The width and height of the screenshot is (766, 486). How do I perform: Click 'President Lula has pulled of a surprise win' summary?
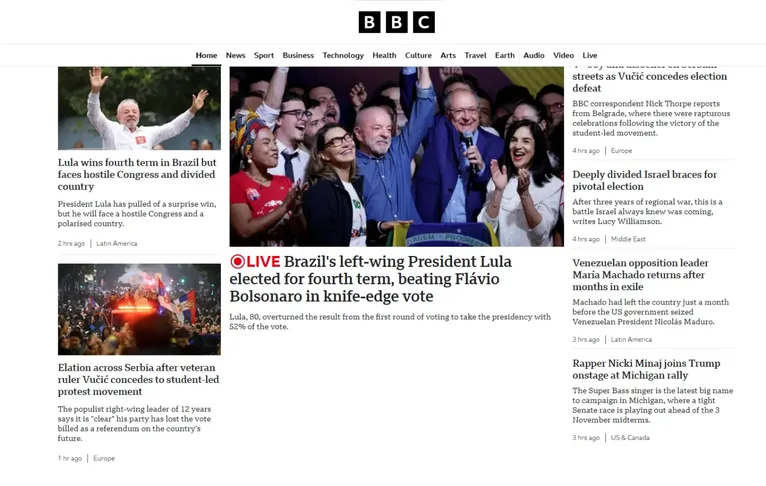(137, 214)
